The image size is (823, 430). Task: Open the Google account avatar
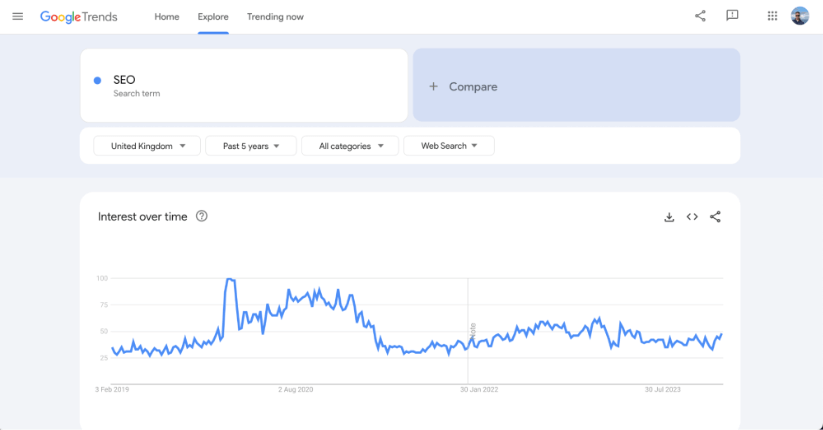[x=799, y=16]
